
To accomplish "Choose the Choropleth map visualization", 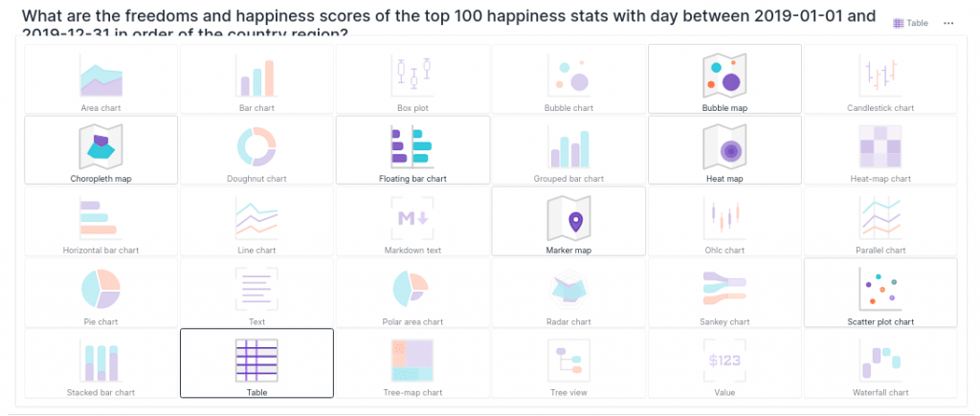I will [100, 150].
